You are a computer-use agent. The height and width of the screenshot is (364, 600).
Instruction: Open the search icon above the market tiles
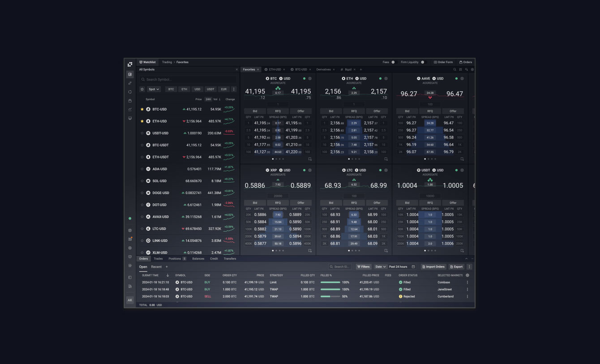[x=454, y=69]
